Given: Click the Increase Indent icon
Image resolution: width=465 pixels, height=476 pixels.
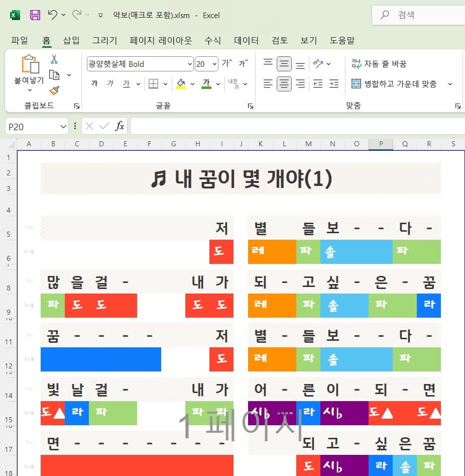Looking at the screenshot, I should tap(334, 84).
